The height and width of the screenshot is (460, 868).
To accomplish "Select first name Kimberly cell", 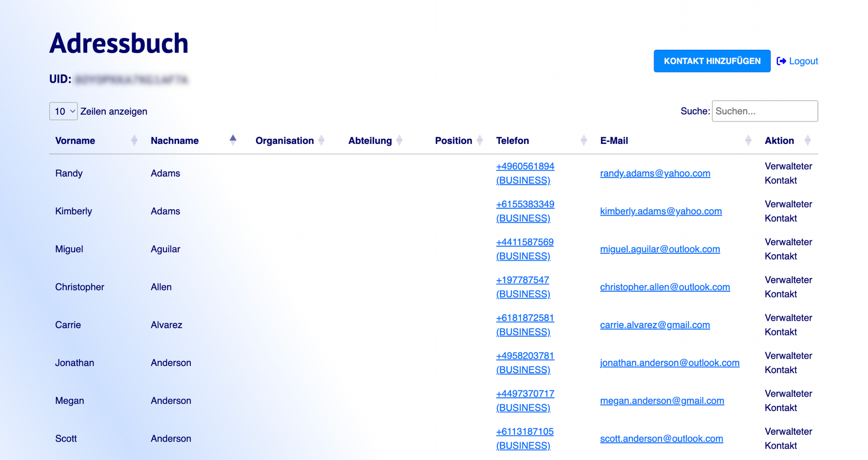I will (x=74, y=211).
